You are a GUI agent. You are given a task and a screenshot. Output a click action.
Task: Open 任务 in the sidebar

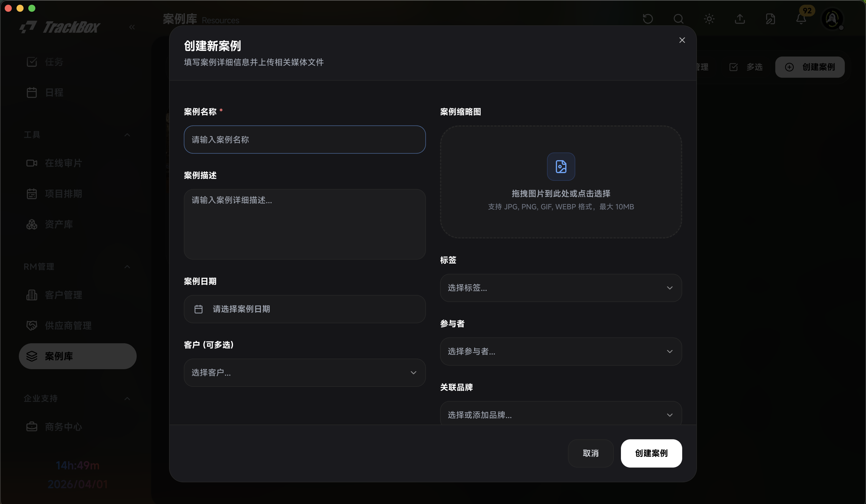(x=78, y=62)
